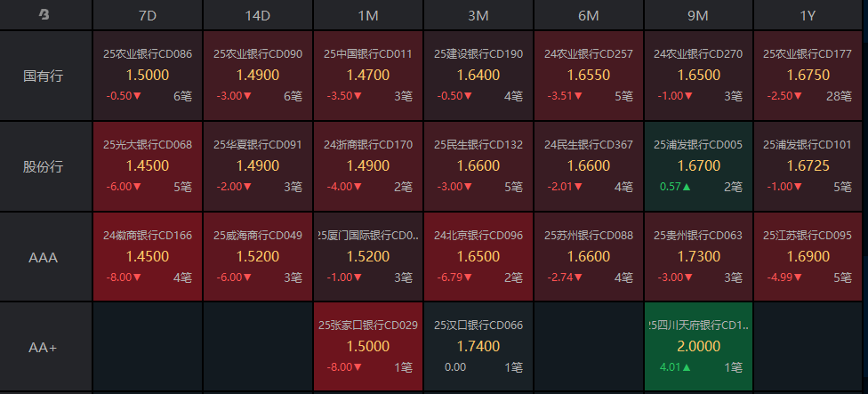Open the 25中国银行CD011 quote cell
Image resolution: width=868 pixels, height=394 pixels.
[x=368, y=76]
